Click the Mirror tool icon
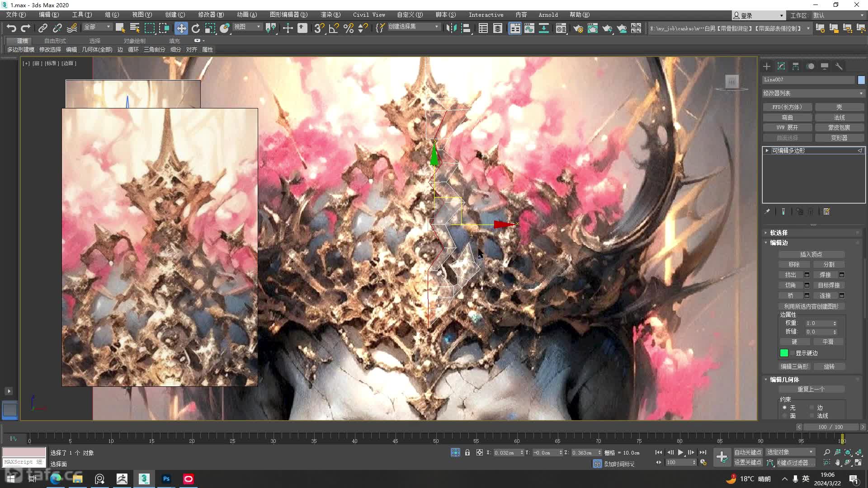Screen dimensions: 868x488 [451, 28]
